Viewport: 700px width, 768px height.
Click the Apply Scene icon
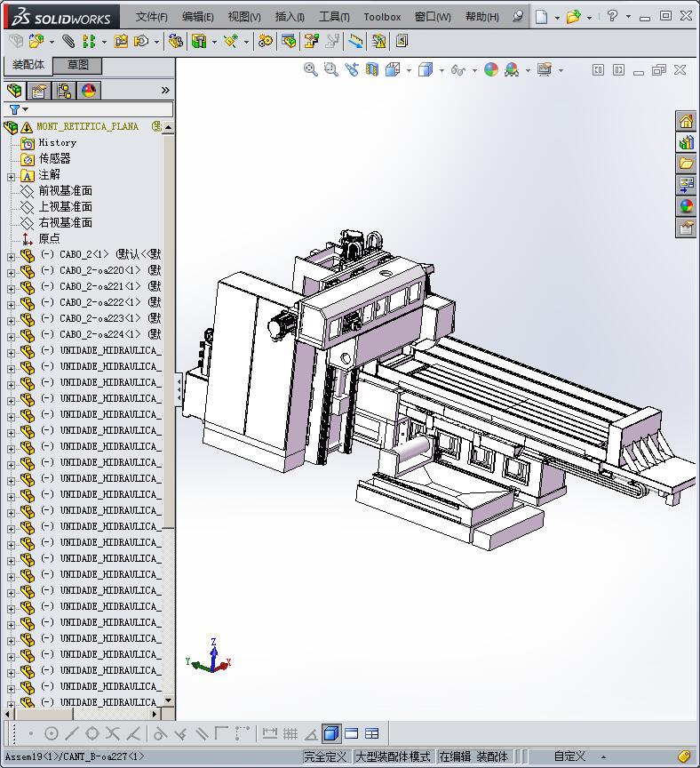pos(512,69)
